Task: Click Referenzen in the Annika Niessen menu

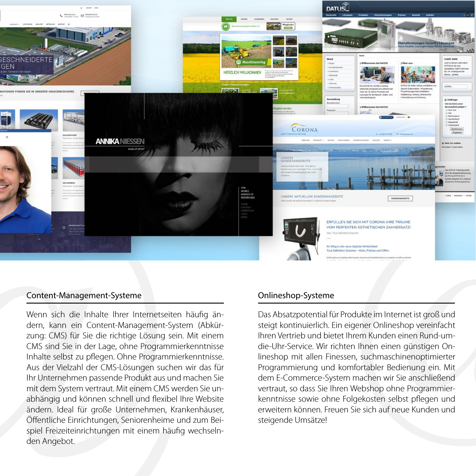Action: point(248,197)
